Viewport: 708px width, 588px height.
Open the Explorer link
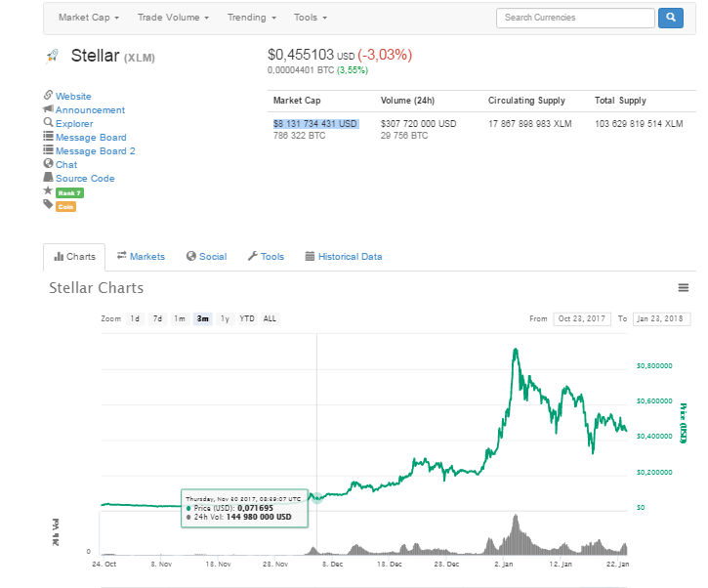tap(74, 124)
